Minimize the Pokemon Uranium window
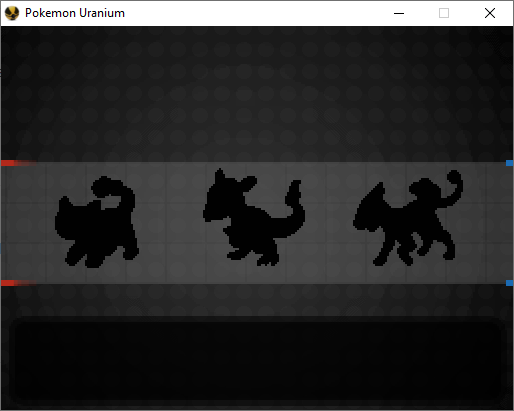The height and width of the screenshot is (411, 514). [399, 13]
